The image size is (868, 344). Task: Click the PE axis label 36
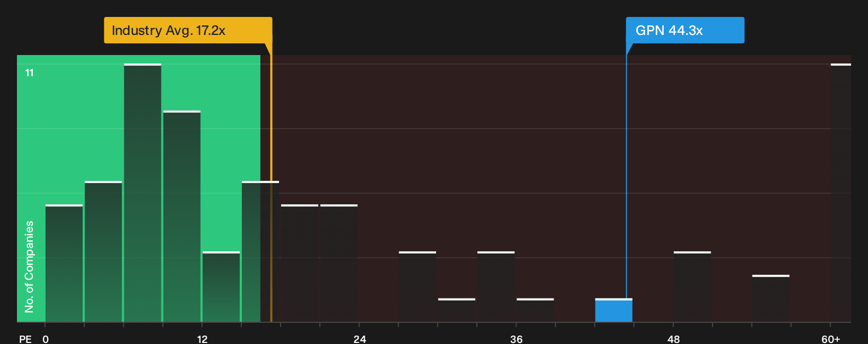(516, 339)
